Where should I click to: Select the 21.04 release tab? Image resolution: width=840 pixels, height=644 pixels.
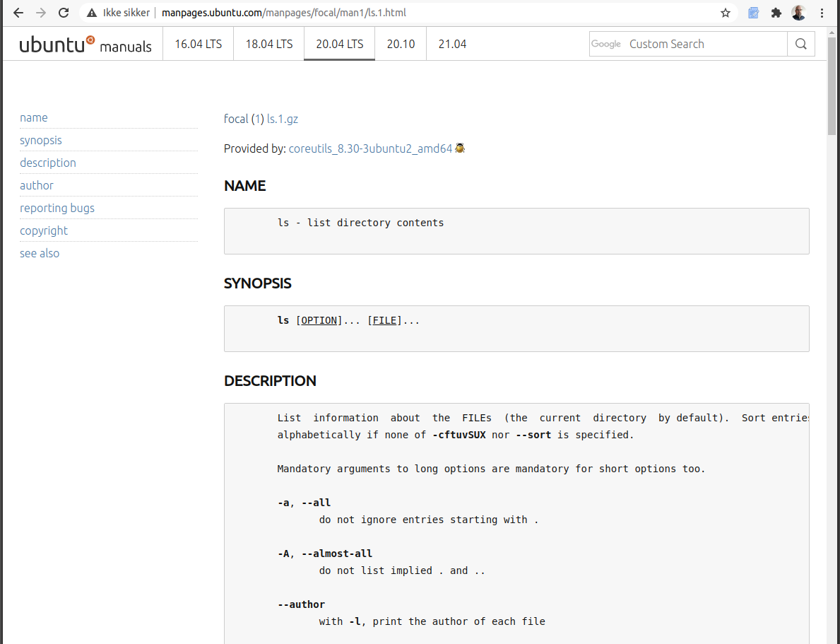pyautogui.click(x=452, y=44)
